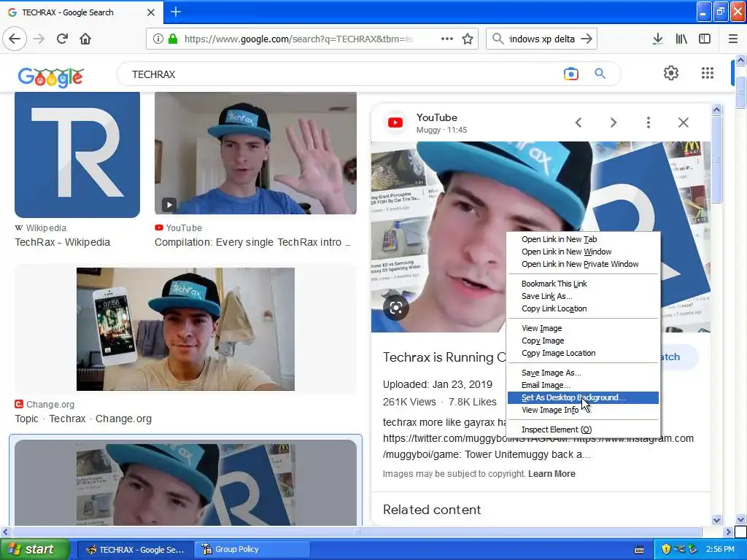Open a new browser tab

pos(175,12)
